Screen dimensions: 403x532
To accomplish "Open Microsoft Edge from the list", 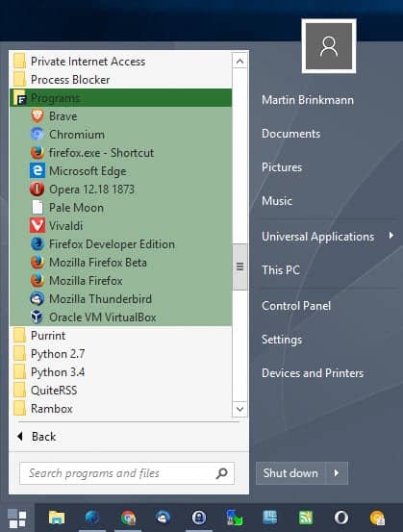I will (x=120, y=171).
